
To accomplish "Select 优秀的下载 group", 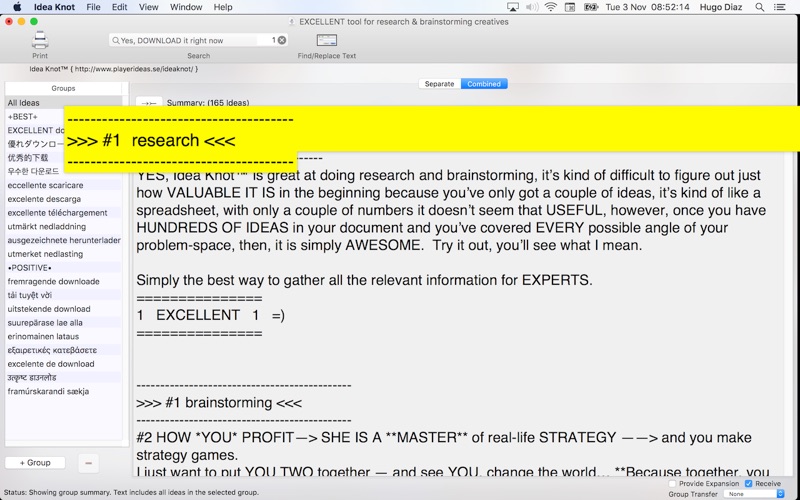I will [35, 158].
